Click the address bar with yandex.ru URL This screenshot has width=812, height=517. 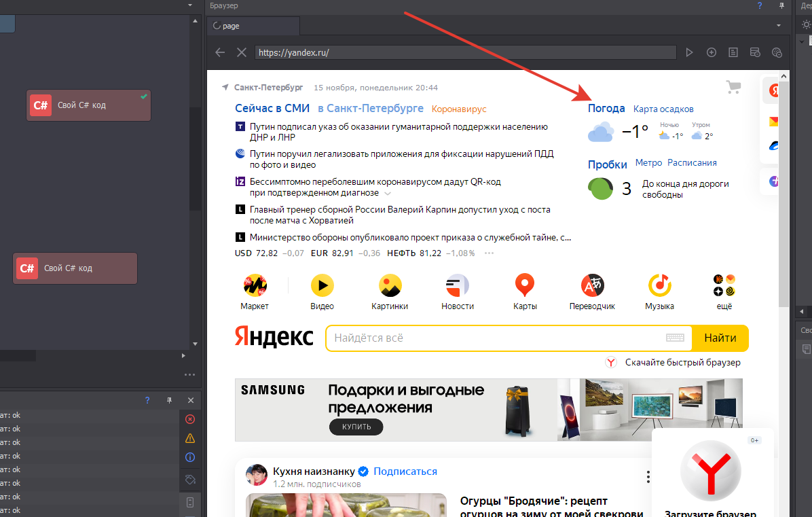[465, 52]
